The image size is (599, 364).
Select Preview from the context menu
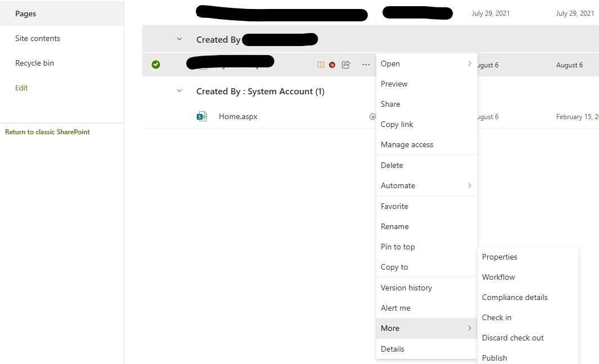click(x=394, y=84)
